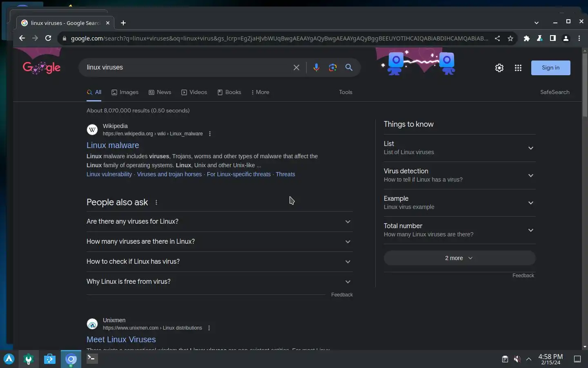Click Feedback under People also ask

click(x=342, y=295)
